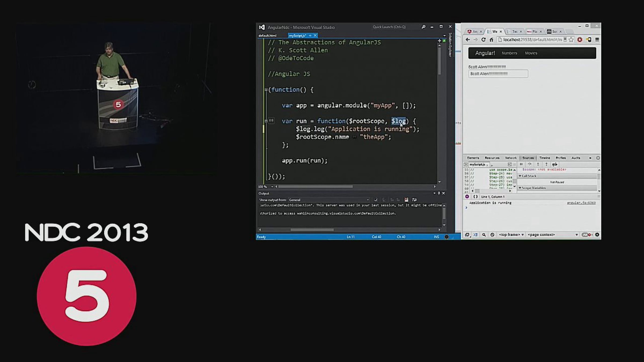
Task: Toggle deactivate breakpoints icon
Action: point(555,164)
